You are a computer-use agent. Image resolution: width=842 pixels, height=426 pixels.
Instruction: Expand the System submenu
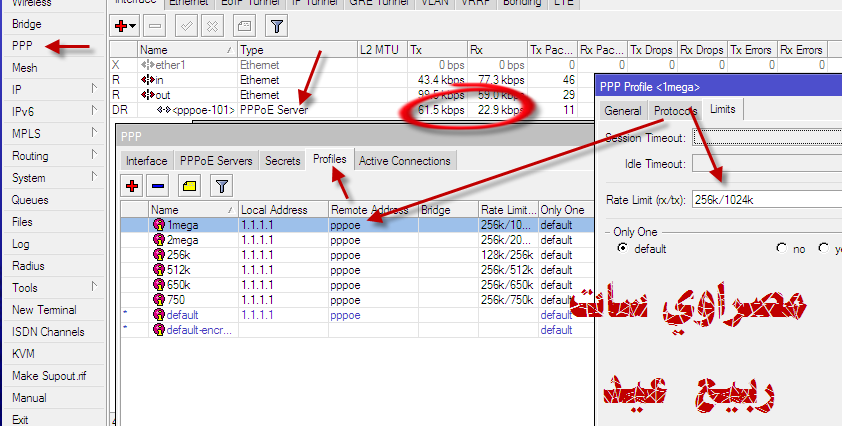coord(95,176)
